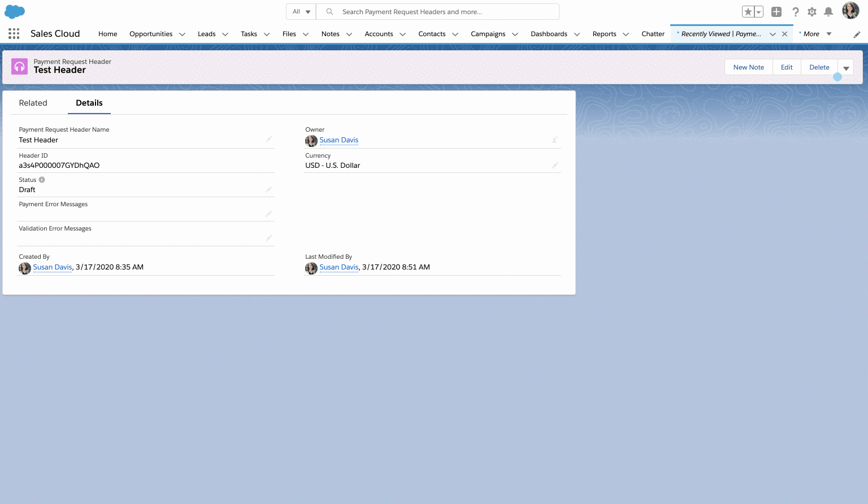The image size is (868, 504).
Task: Click the New Note button
Action: [748, 67]
